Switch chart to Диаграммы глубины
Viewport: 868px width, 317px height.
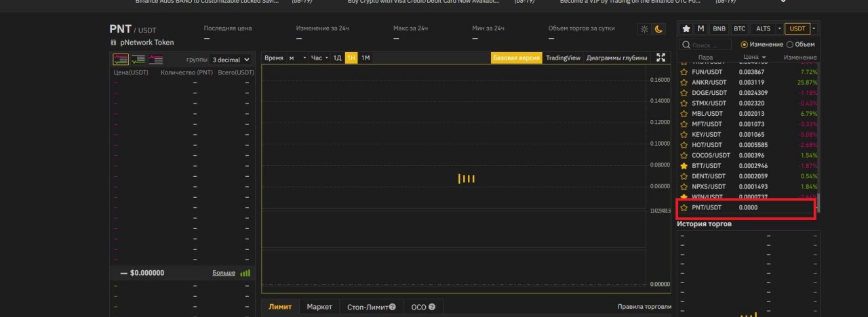coord(616,58)
